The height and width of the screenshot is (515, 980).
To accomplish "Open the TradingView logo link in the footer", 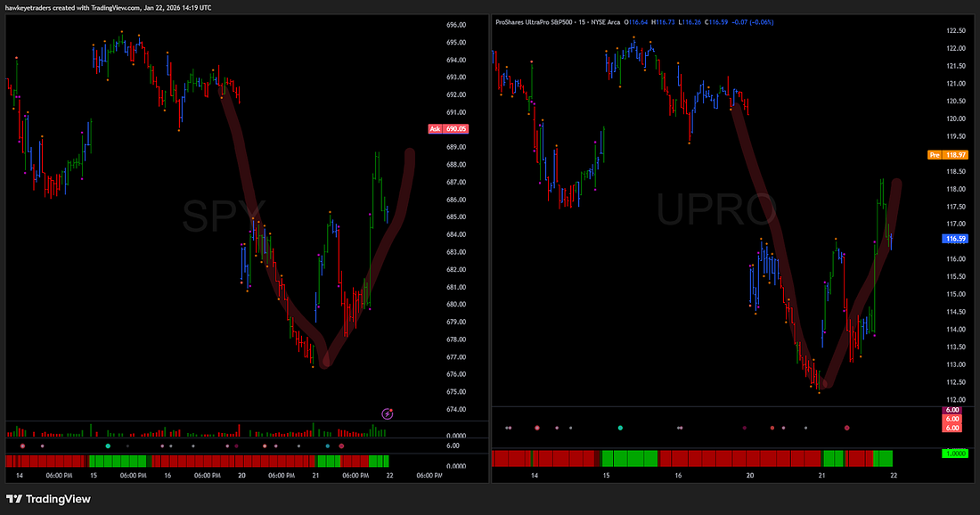I will [49, 499].
